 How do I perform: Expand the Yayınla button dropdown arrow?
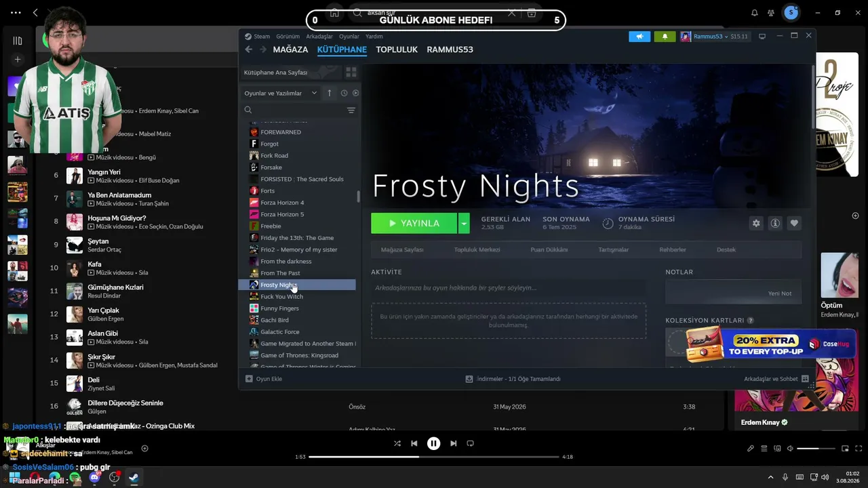point(464,223)
